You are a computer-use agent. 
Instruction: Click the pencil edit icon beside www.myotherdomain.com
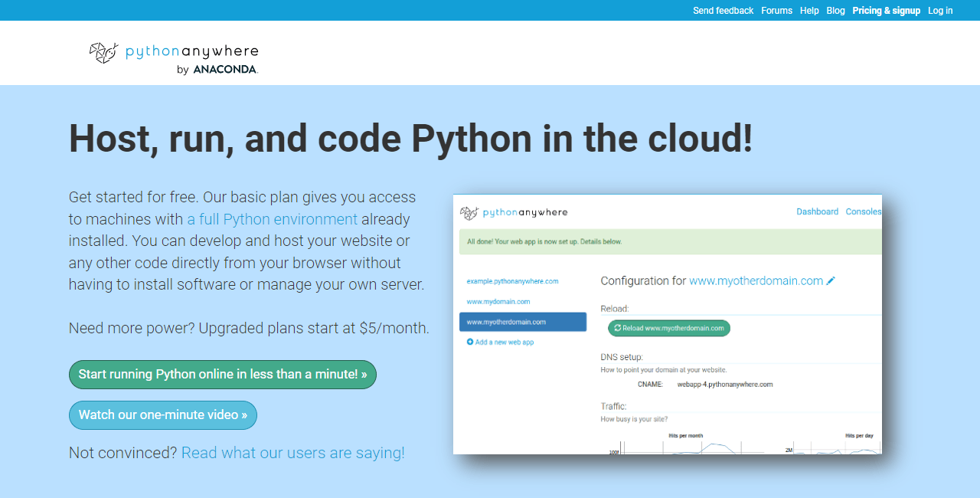pyautogui.click(x=831, y=281)
